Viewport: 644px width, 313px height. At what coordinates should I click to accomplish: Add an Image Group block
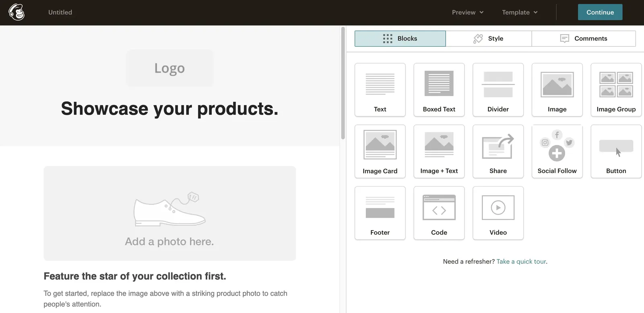[616, 90]
